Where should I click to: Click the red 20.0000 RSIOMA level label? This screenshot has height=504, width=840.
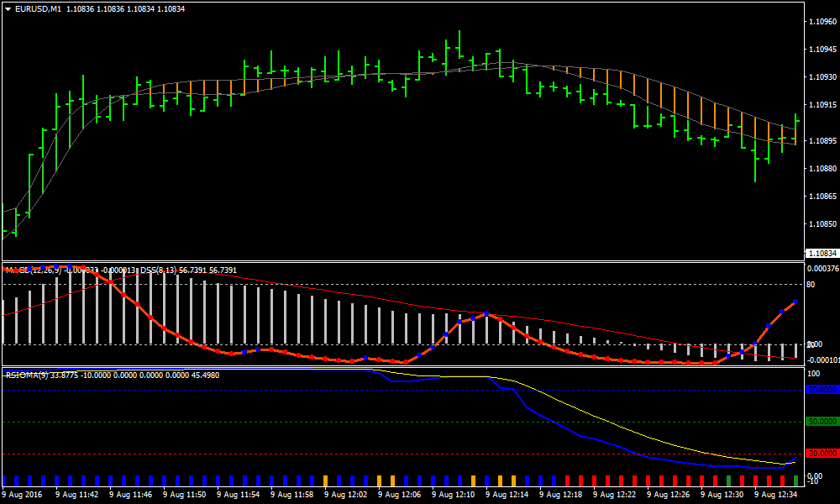pos(818,453)
